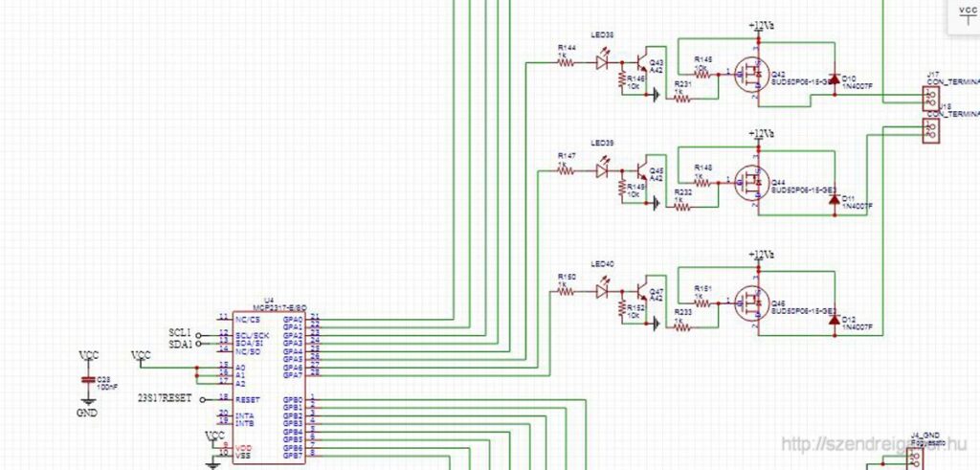Click the GND symbol below C28
Image resolution: width=980 pixels, height=470 pixels.
point(88,406)
